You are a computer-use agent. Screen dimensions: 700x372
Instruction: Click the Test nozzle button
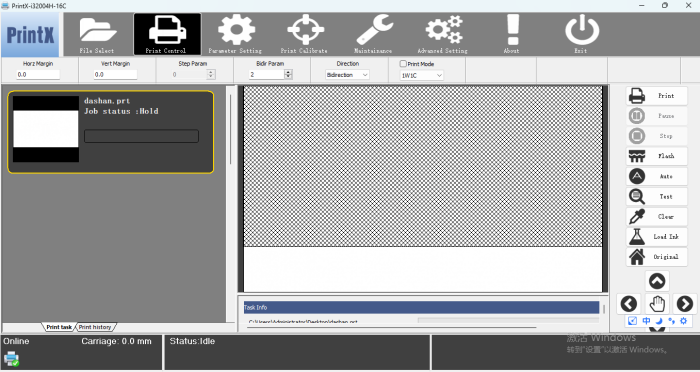click(x=656, y=196)
